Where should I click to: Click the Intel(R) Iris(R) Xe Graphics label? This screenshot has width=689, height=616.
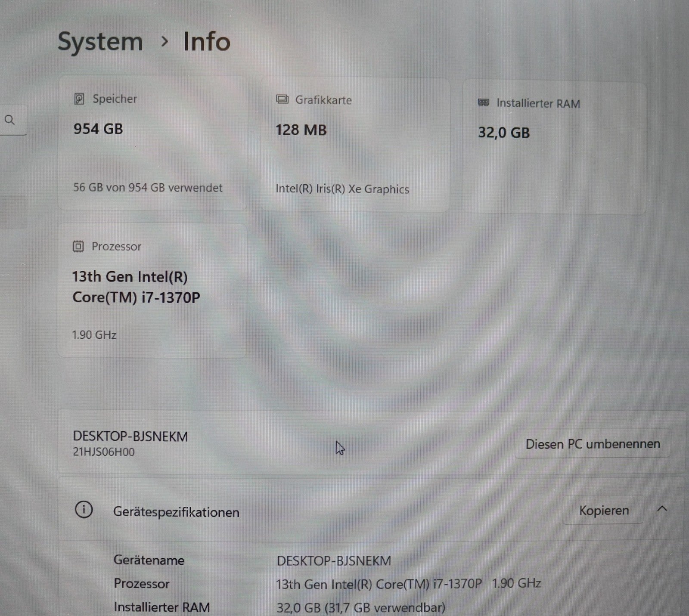click(342, 189)
